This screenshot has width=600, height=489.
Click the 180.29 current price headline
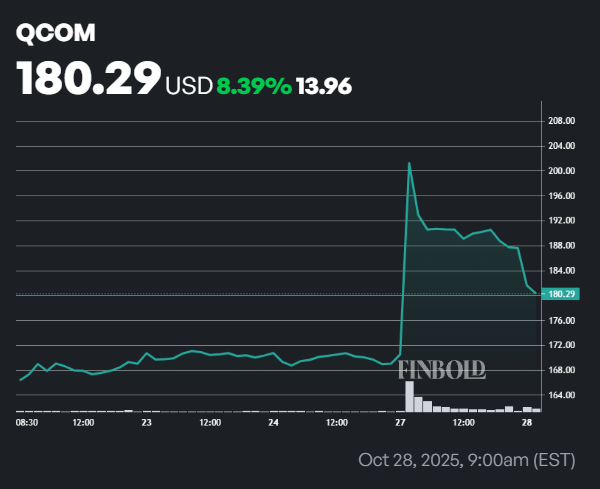[x=89, y=79]
